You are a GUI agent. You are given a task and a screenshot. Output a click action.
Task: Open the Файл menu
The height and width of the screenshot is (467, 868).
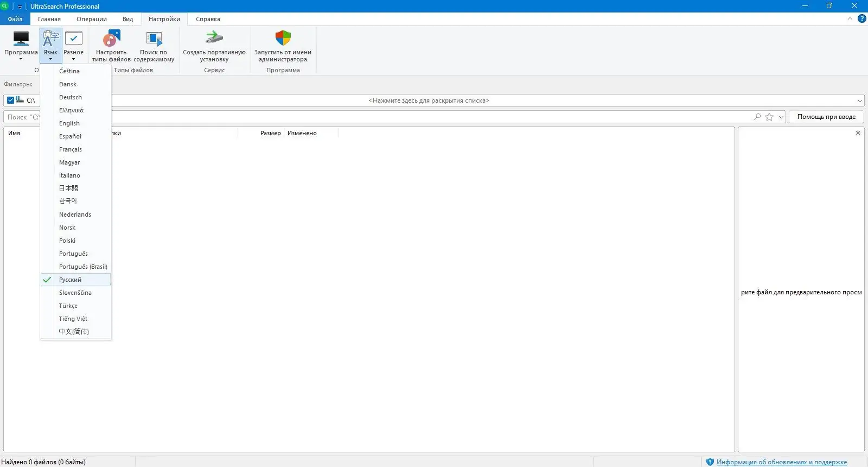pyautogui.click(x=15, y=19)
